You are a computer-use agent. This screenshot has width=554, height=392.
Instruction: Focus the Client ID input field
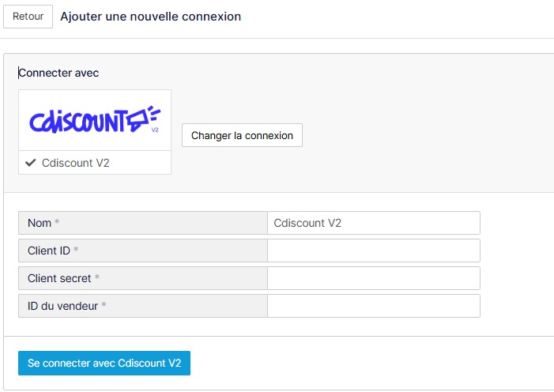pyautogui.click(x=374, y=251)
